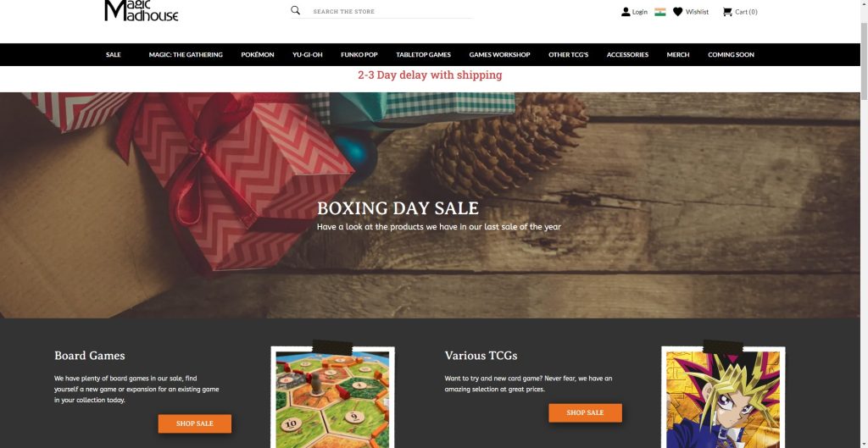Expand the Tabletop Games navigation menu
This screenshot has width=868, height=448.
[x=424, y=55]
